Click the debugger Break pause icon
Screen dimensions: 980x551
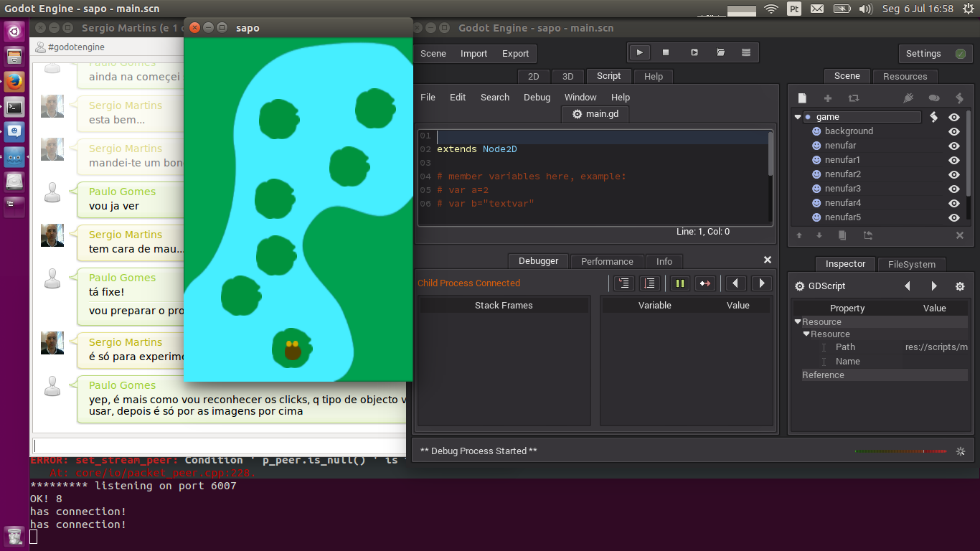coord(680,283)
